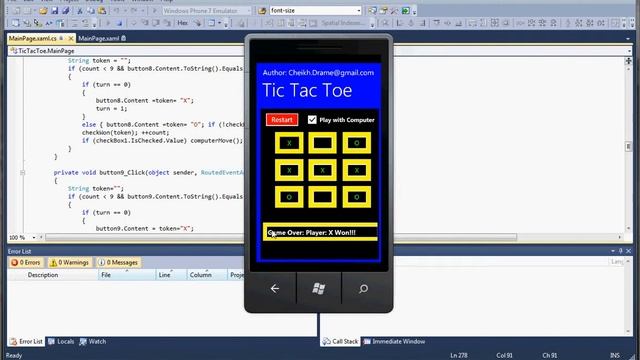This screenshot has width=640, height=360.
Task: Click the Error List pin icon
Action: [620, 251]
